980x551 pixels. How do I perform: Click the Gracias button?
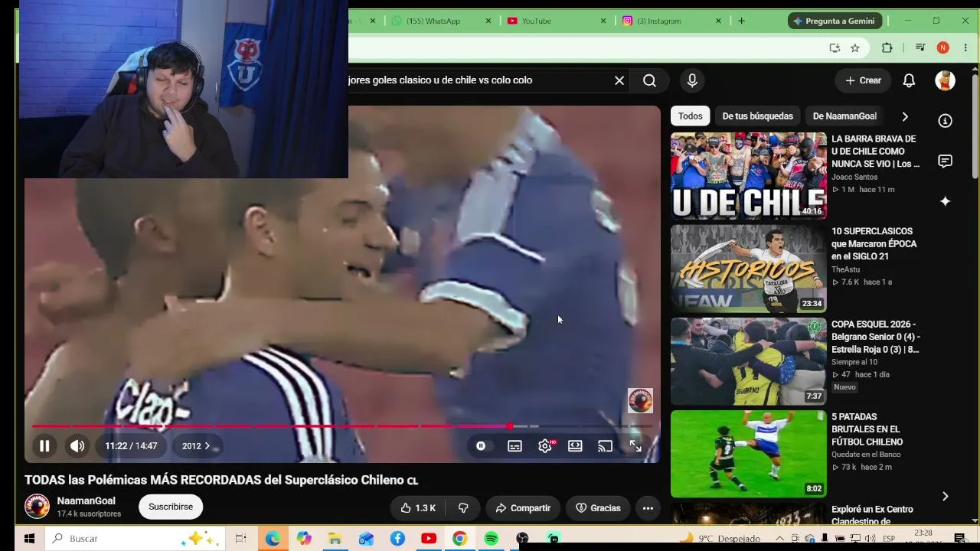tap(598, 508)
